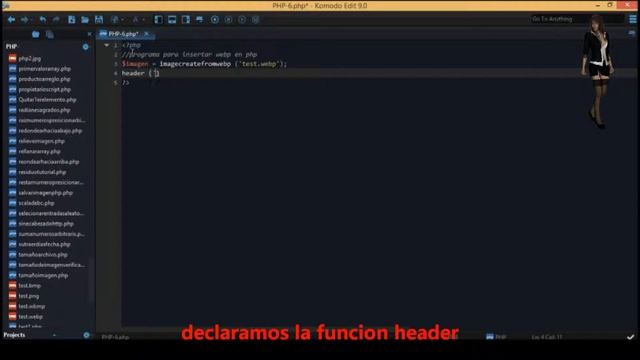Click the PHP language selector in status bar
Screen dimensions: 640x360
pos(497,337)
